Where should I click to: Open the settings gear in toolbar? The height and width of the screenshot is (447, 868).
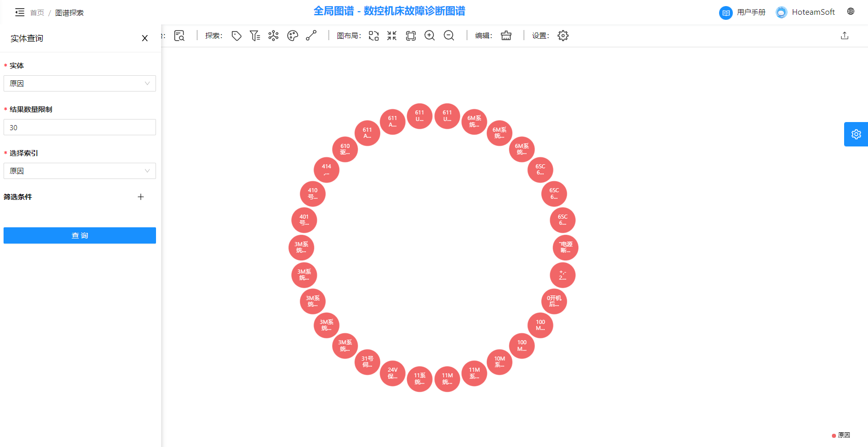[563, 36]
